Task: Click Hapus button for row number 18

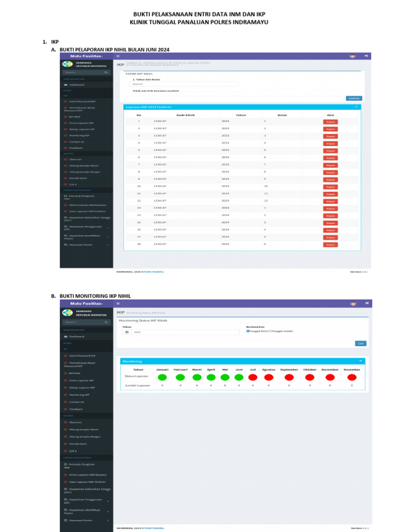Action: click(x=330, y=245)
